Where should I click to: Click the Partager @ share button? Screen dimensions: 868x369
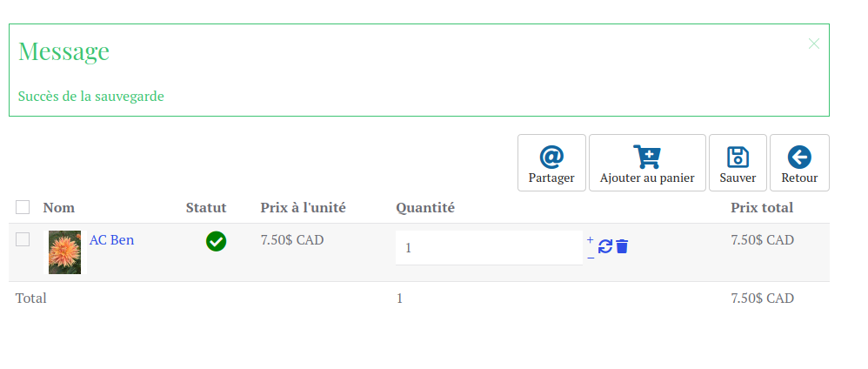coord(551,163)
